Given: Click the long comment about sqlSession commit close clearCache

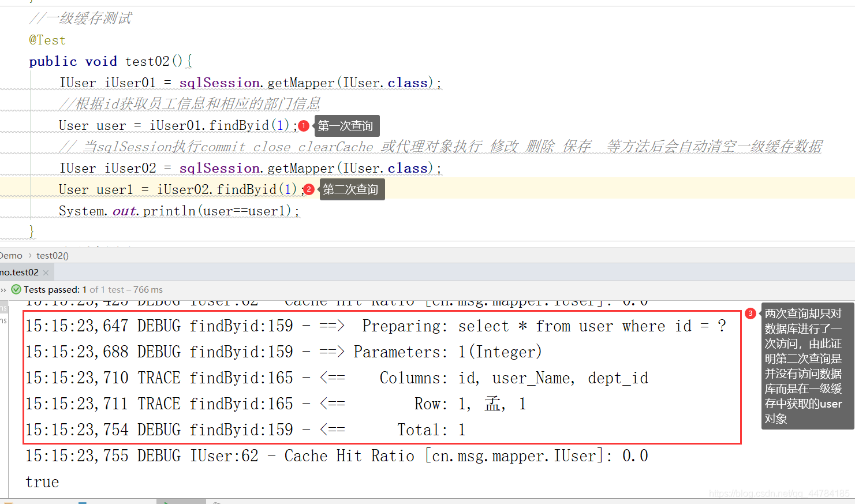Looking at the screenshot, I should (x=441, y=147).
